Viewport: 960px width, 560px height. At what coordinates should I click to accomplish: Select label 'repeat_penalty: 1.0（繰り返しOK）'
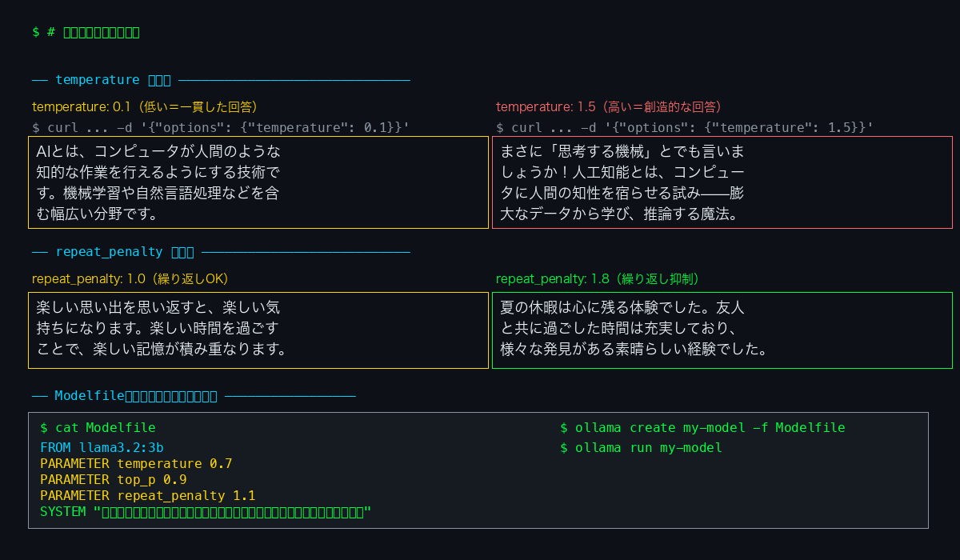pos(130,278)
